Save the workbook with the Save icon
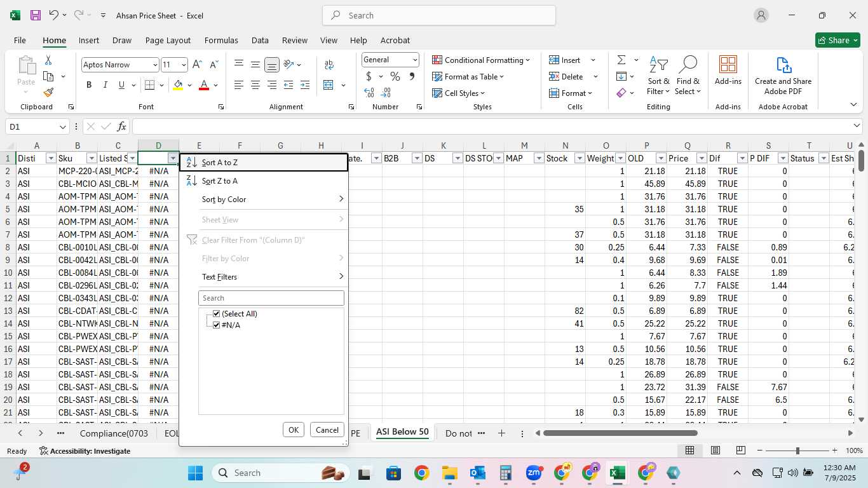Viewport: 868px width, 488px height. pos(35,15)
